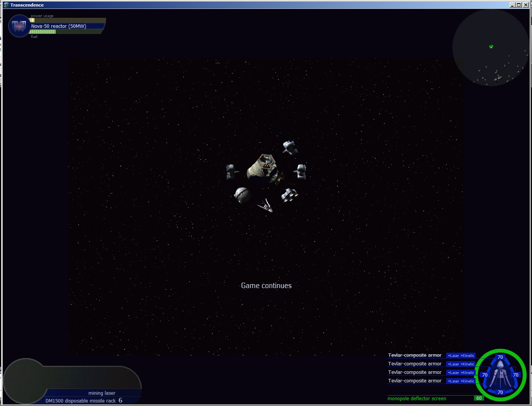532x406 pixels.
Task: Click the Nova-50 reactor emblem icon
Action: click(x=19, y=26)
